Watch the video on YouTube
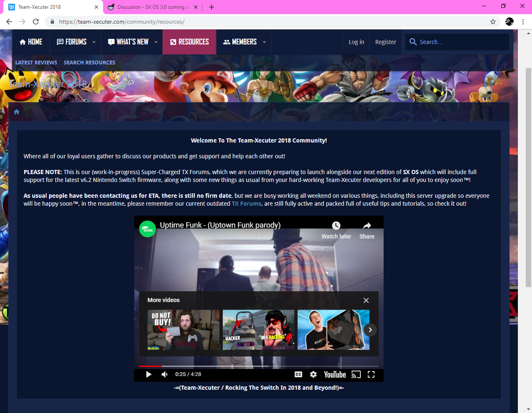 point(335,374)
